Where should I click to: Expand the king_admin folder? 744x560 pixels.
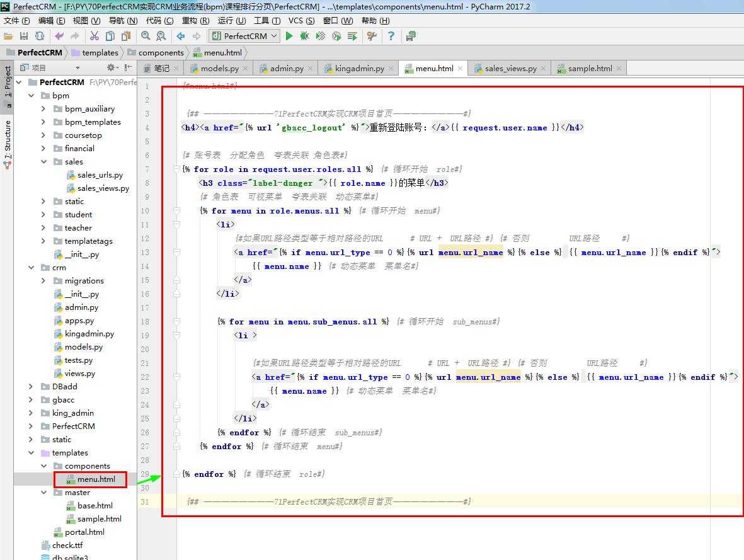[x=31, y=413]
